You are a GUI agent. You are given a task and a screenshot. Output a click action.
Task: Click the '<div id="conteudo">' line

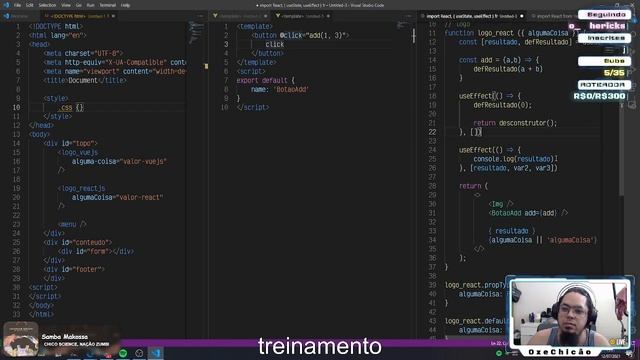tap(78, 242)
